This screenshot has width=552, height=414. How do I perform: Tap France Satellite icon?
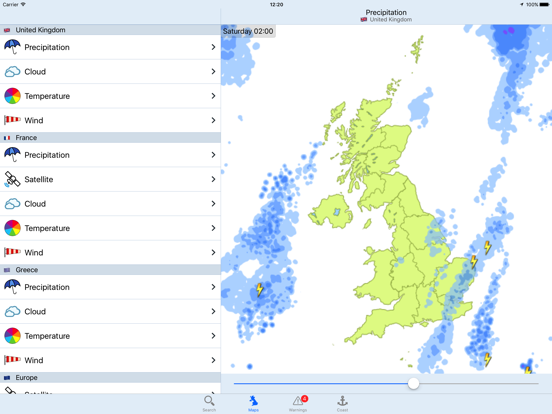12,179
